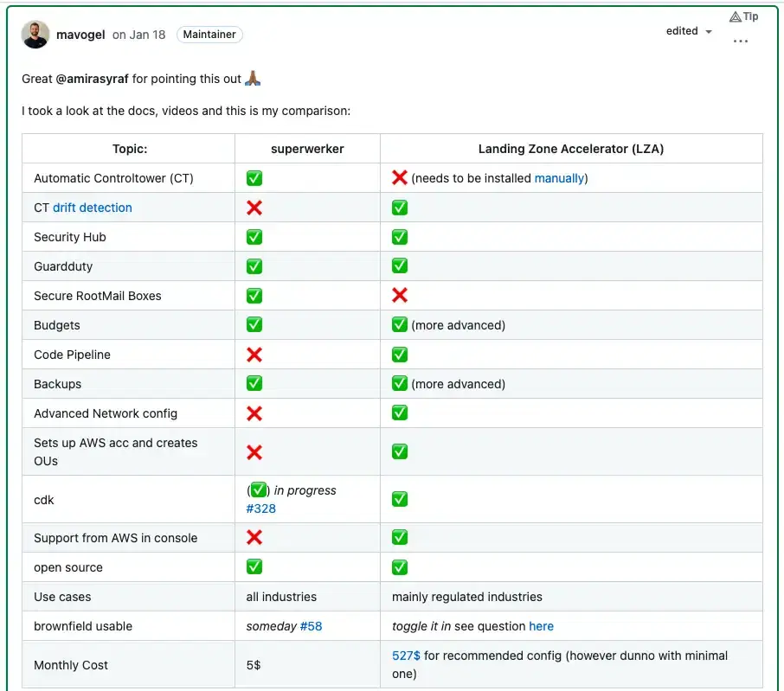Image resolution: width=784 pixels, height=691 pixels.
Task: Open the @amirasyraf mention
Action: pyautogui.click(x=92, y=79)
